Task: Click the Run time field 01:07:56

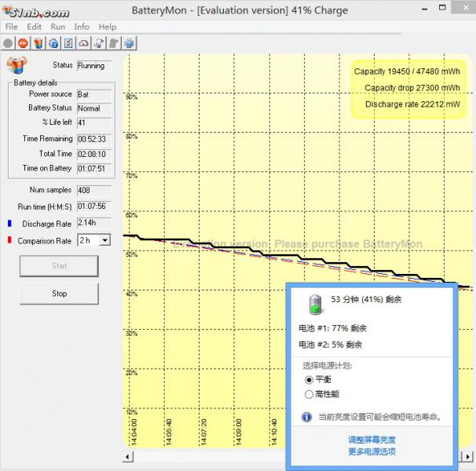Action: 94,206
